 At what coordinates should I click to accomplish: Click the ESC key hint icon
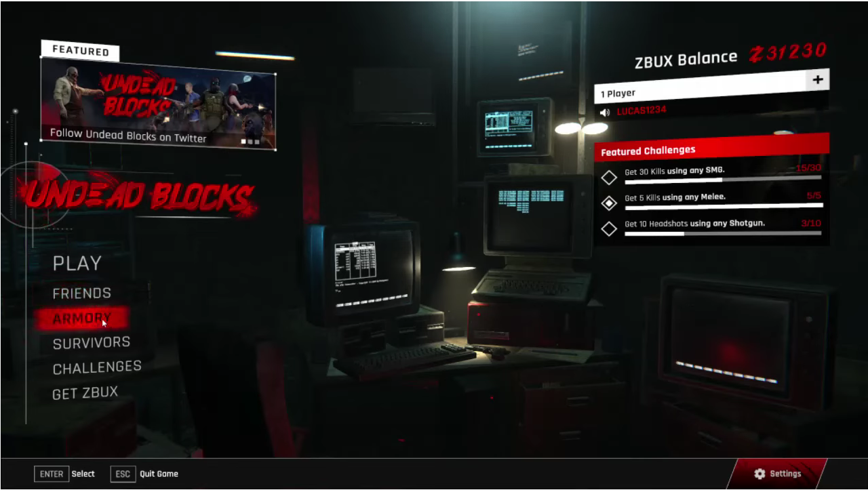(x=123, y=474)
